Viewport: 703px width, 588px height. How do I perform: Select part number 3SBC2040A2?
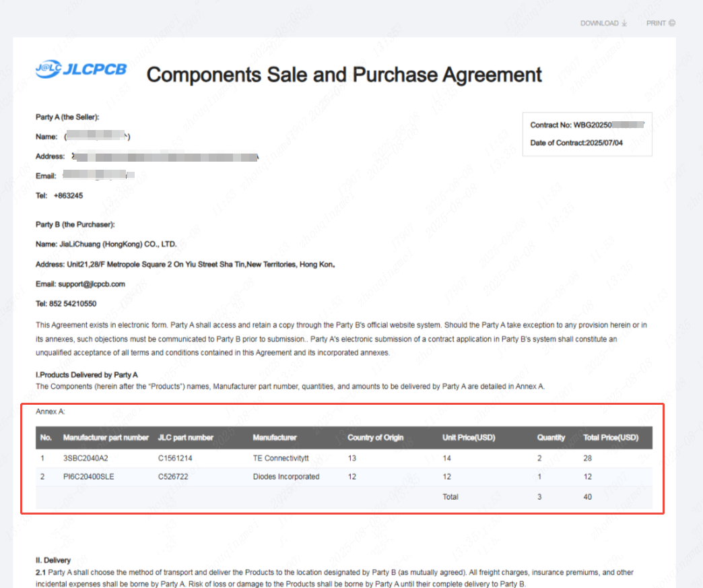(86, 459)
